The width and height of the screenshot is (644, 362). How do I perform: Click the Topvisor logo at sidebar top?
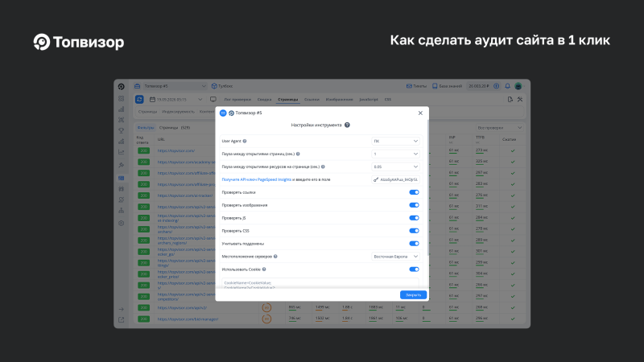tap(122, 87)
